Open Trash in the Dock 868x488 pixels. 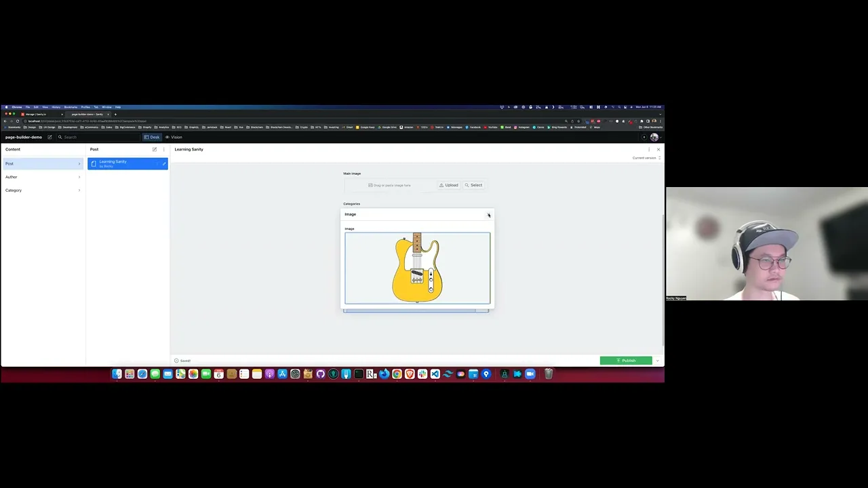click(x=548, y=373)
